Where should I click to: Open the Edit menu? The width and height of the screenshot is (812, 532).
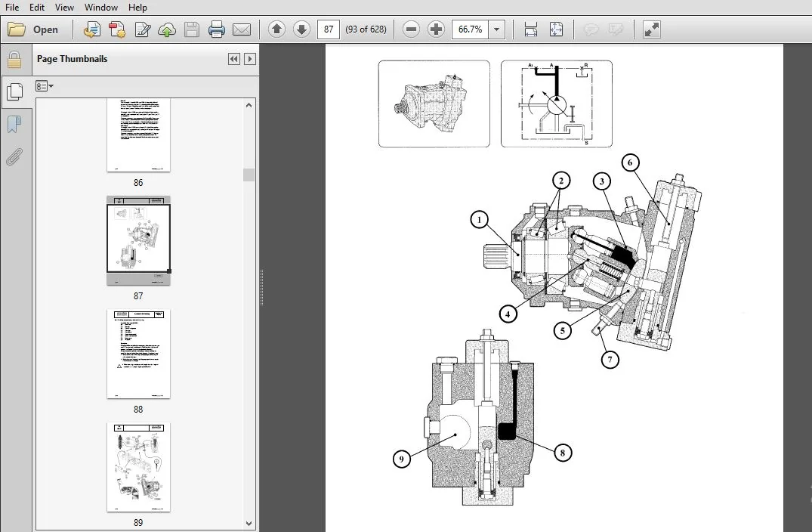(x=37, y=8)
